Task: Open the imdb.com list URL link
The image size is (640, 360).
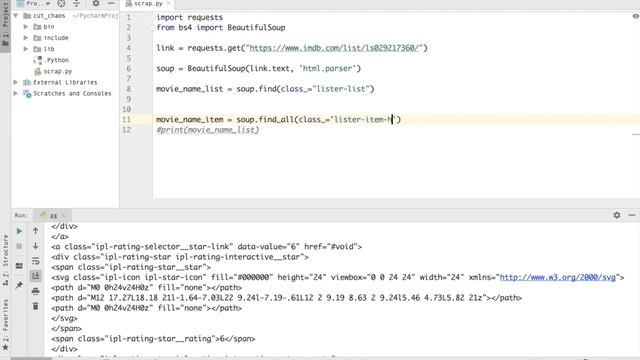Action: (334, 48)
